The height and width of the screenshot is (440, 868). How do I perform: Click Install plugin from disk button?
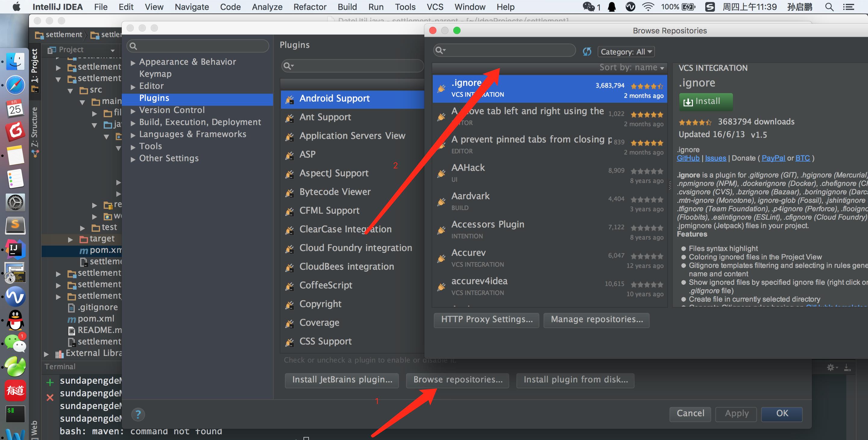pyautogui.click(x=576, y=380)
